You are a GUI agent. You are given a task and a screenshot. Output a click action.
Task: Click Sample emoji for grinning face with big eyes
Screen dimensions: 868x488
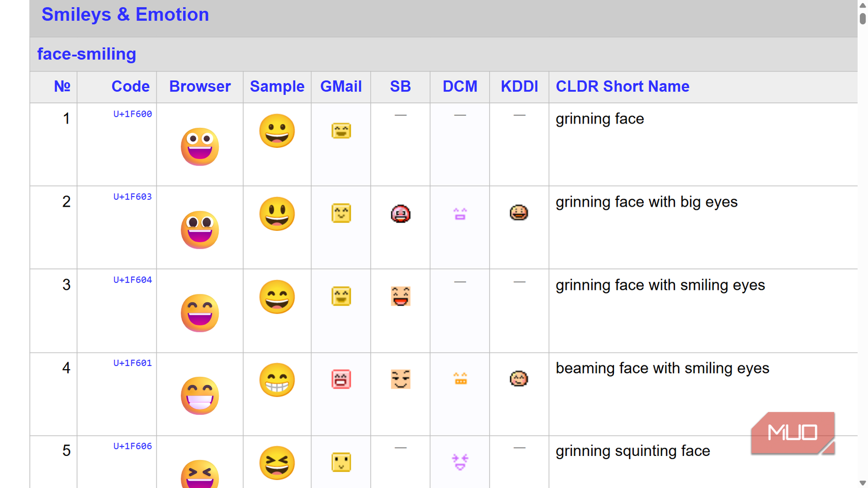click(x=277, y=214)
